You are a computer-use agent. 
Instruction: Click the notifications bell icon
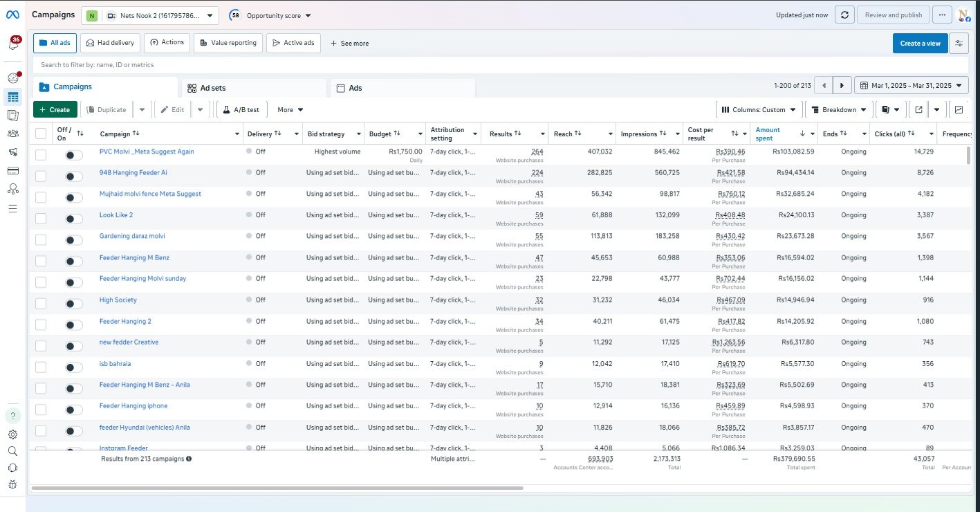click(13, 44)
